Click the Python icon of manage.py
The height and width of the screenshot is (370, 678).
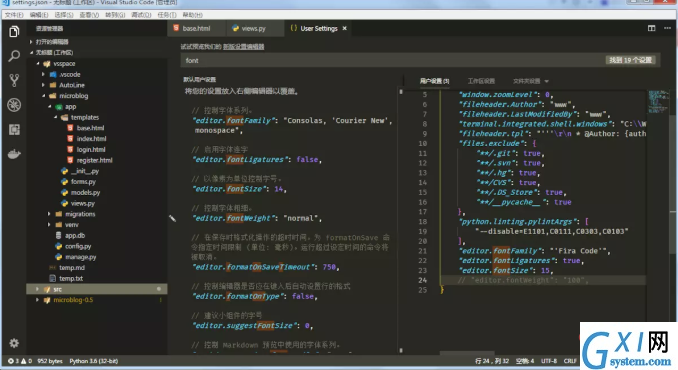tap(59, 257)
